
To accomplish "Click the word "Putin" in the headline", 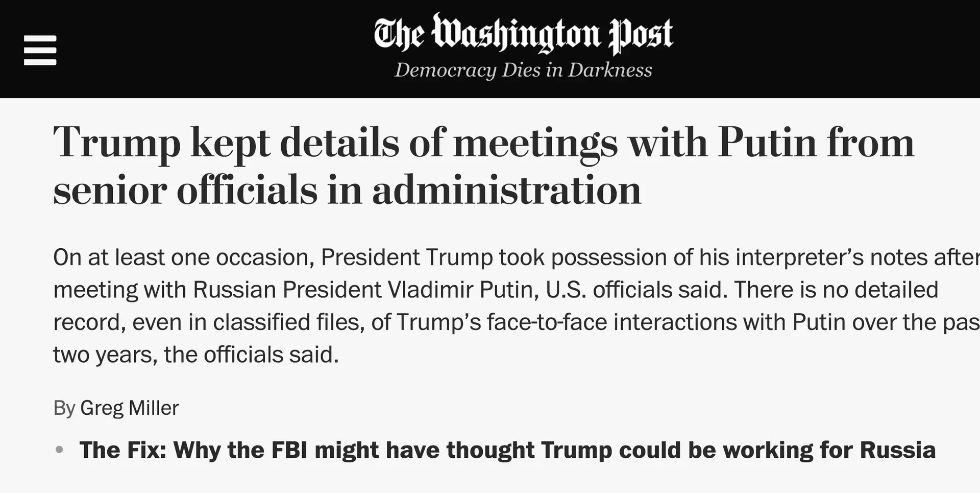I will 767,143.
